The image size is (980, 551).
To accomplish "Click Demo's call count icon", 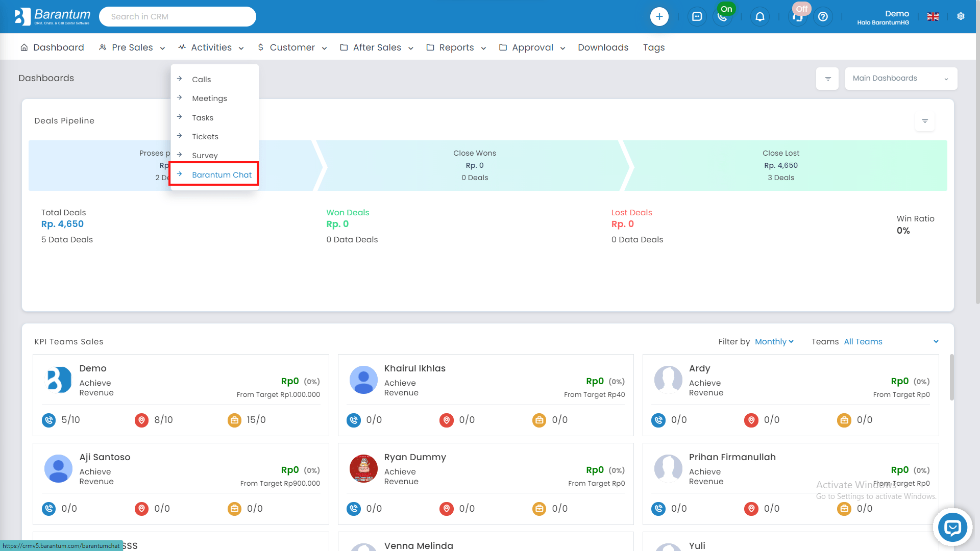I will [x=49, y=420].
